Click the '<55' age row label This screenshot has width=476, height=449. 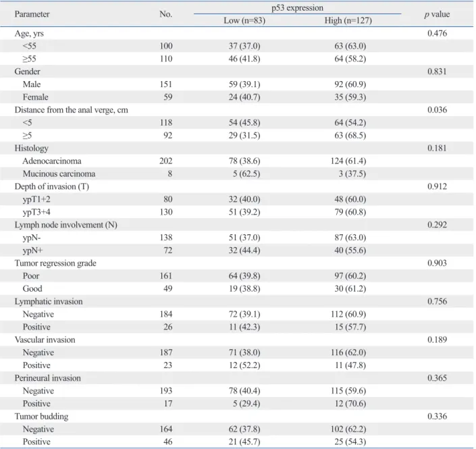tap(30, 46)
